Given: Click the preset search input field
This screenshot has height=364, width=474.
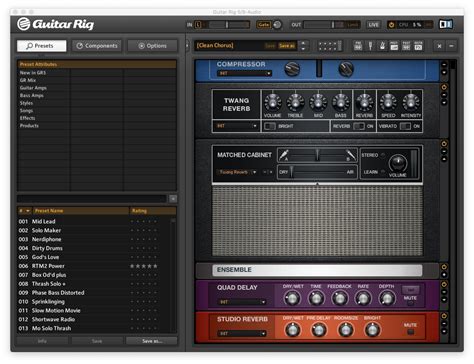Looking at the screenshot, I should [92, 199].
